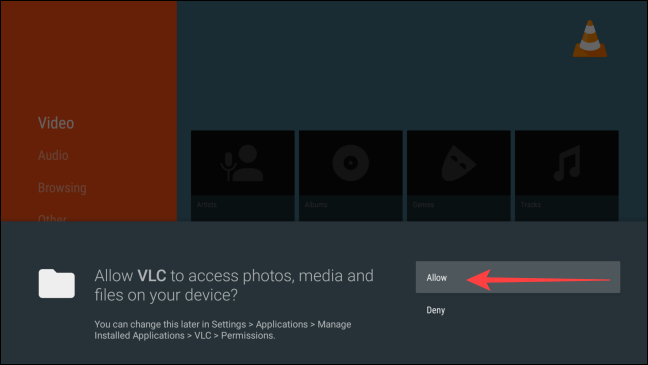Select the Artists tile label
This screenshot has height=365, width=648.
click(x=207, y=205)
